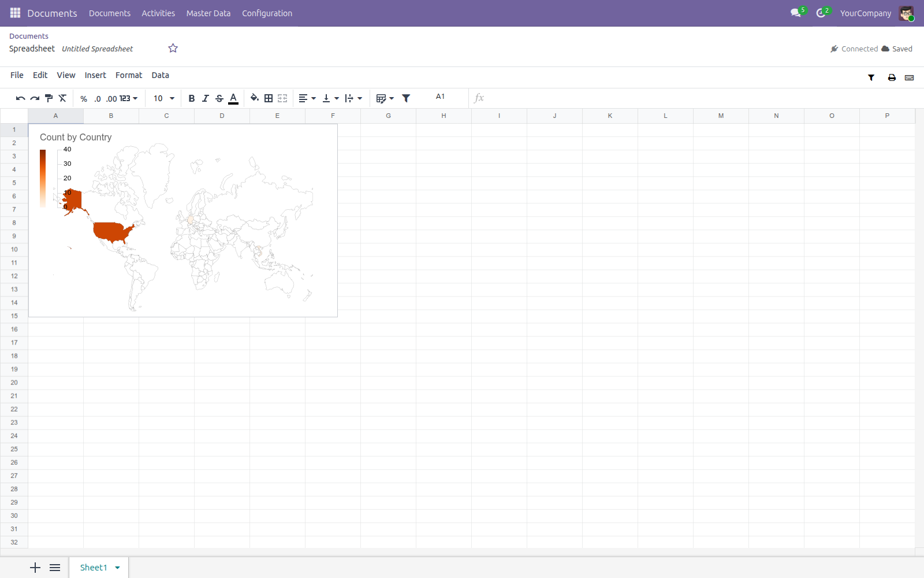Toggle strikethrough formatting
The width and height of the screenshot is (924, 578).
(219, 99)
